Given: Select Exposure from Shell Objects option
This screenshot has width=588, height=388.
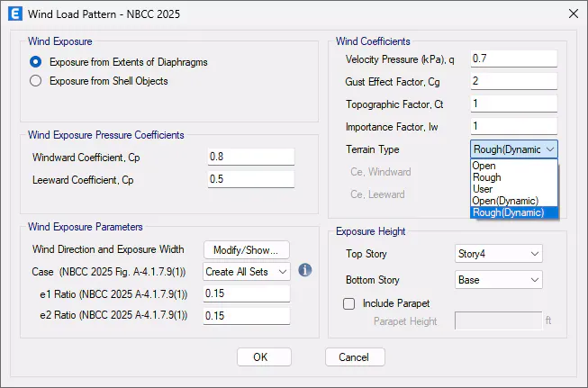Looking at the screenshot, I should click(x=36, y=81).
